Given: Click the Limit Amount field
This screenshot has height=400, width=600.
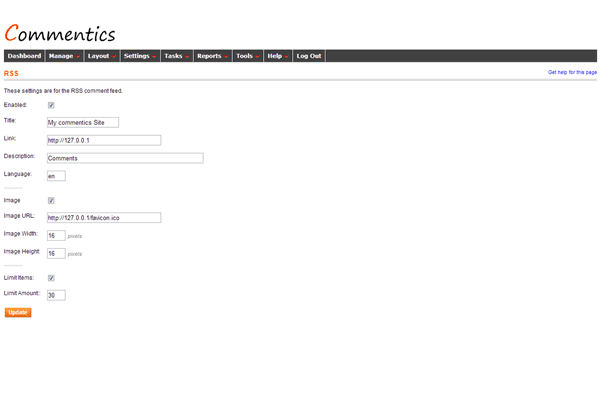Looking at the screenshot, I should coord(56,295).
